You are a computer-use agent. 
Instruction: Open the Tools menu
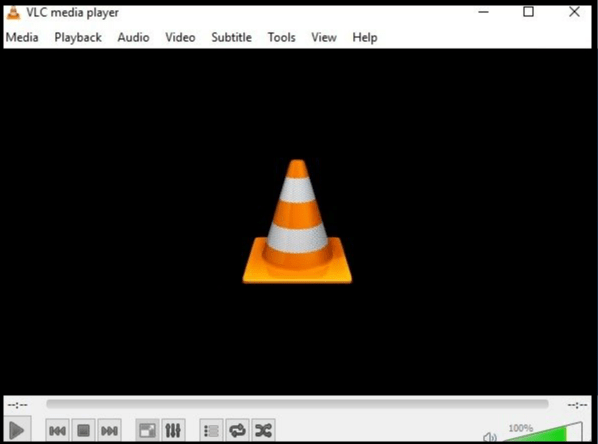(x=281, y=37)
